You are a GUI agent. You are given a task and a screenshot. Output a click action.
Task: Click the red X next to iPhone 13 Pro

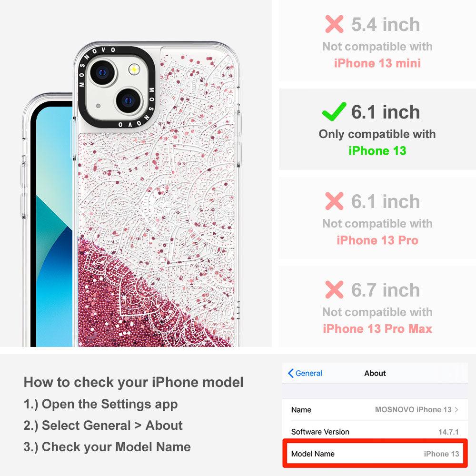[334, 201]
